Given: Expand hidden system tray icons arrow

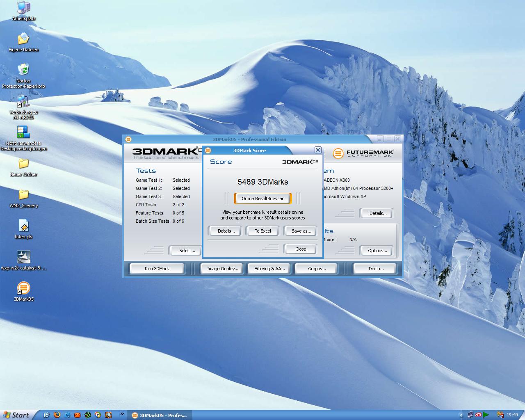Looking at the screenshot, I should 461,415.
